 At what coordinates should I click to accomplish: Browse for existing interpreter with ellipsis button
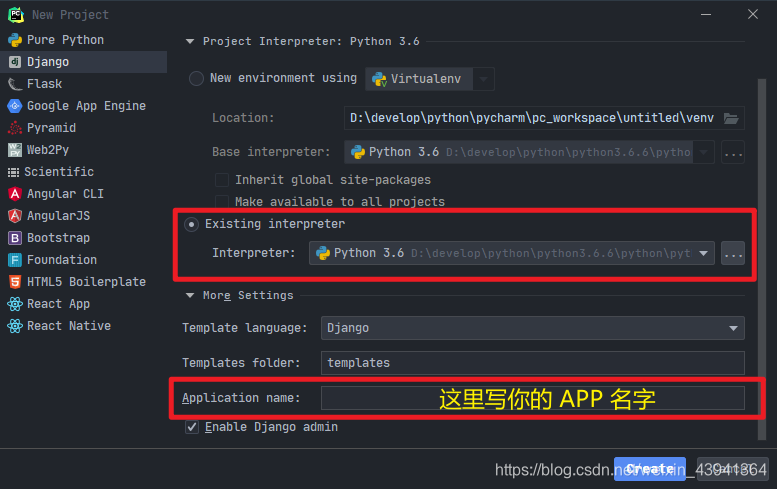pos(733,253)
